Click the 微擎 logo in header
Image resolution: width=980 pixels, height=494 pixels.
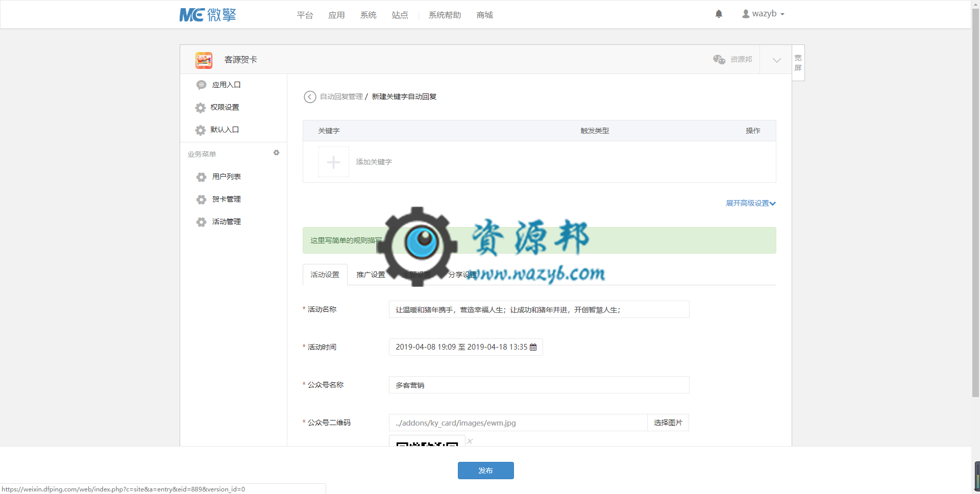[x=208, y=15]
